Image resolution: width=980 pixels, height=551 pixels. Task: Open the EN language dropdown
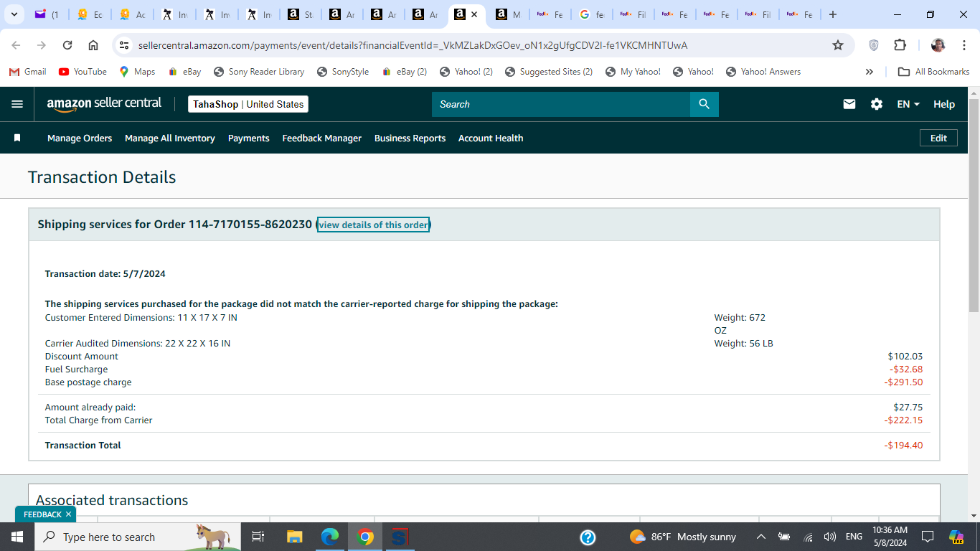(908, 104)
